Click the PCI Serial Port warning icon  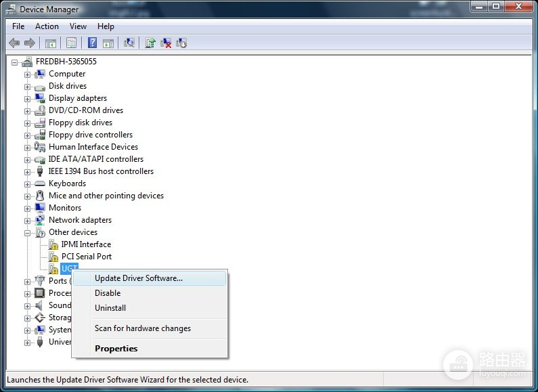click(x=53, y=257)
